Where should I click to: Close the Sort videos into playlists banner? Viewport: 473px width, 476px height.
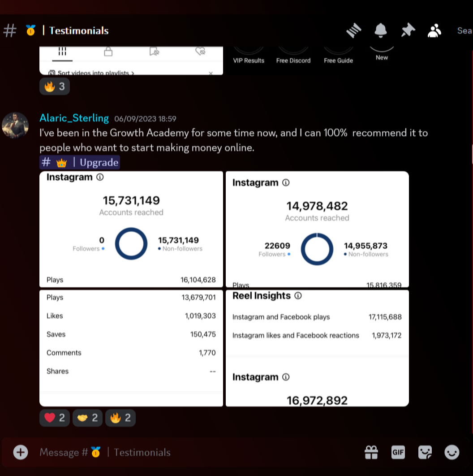coord(211,73)
